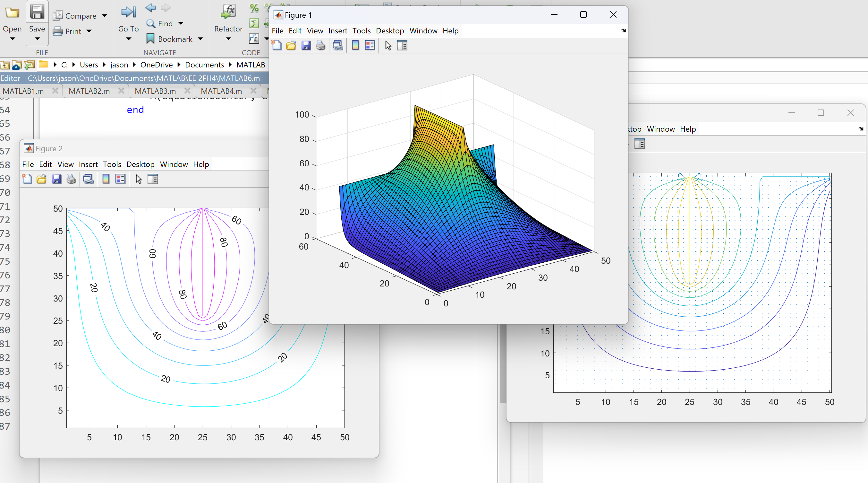868x483 pixels.
Task: Click Save Figure icon in Figure 1
Action: click(x=306, y=46)
